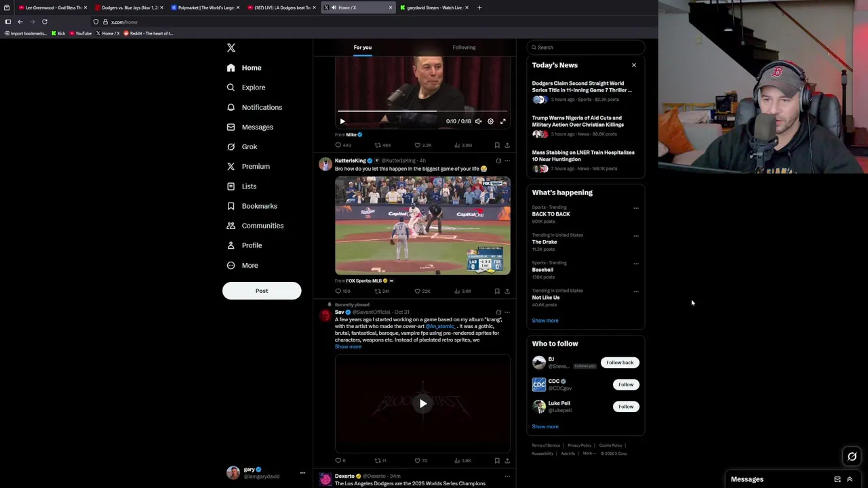Viewport: 868px width, 488px height.
Task: Like the Mike video post (3.2K)
Action: (x=422, y=145)
